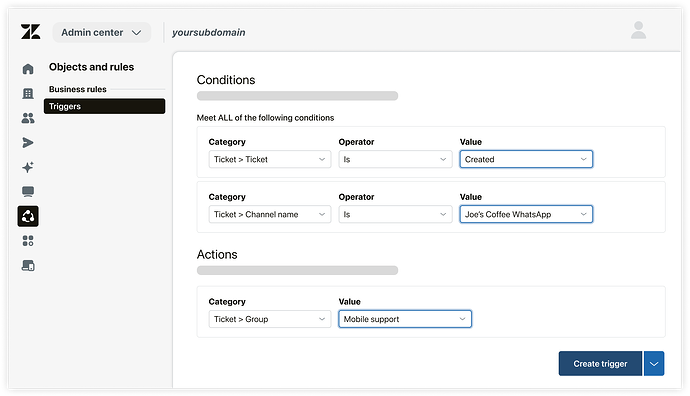Select the Triggers menu item
This screenshot has height=396, width=690.
click(x=104, y=106)
